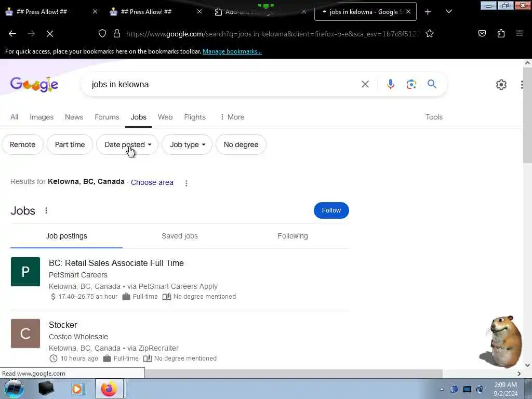Clear the search box with the X

[x=365, y=84]
